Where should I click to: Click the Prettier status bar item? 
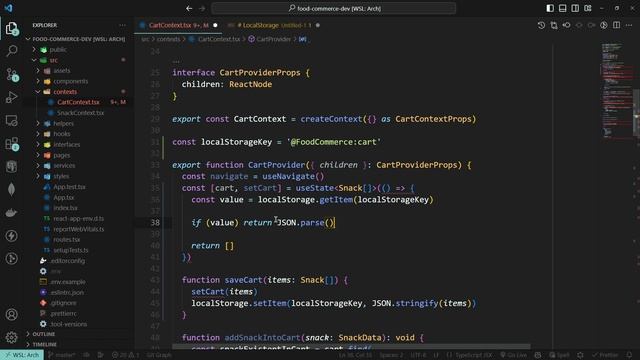click(x=605, y=355)
